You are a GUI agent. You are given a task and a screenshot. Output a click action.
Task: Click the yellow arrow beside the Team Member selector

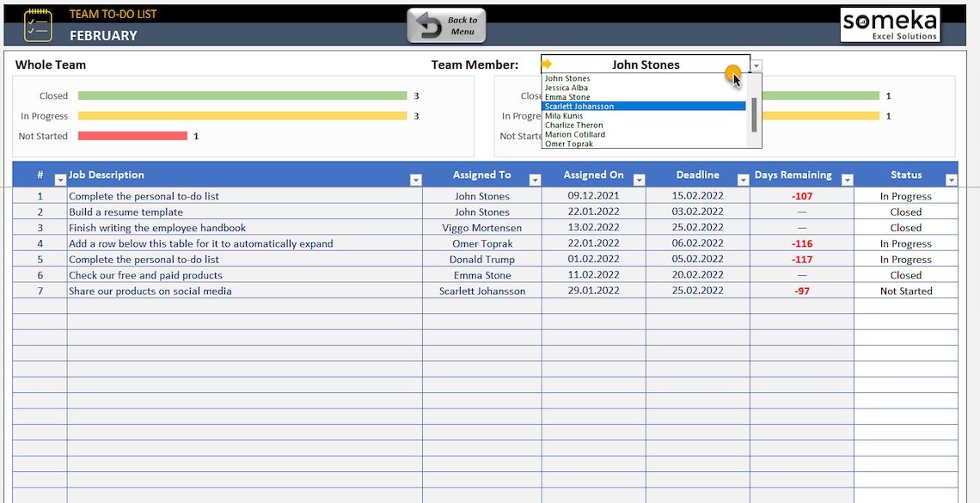click(x=548, y=64)
